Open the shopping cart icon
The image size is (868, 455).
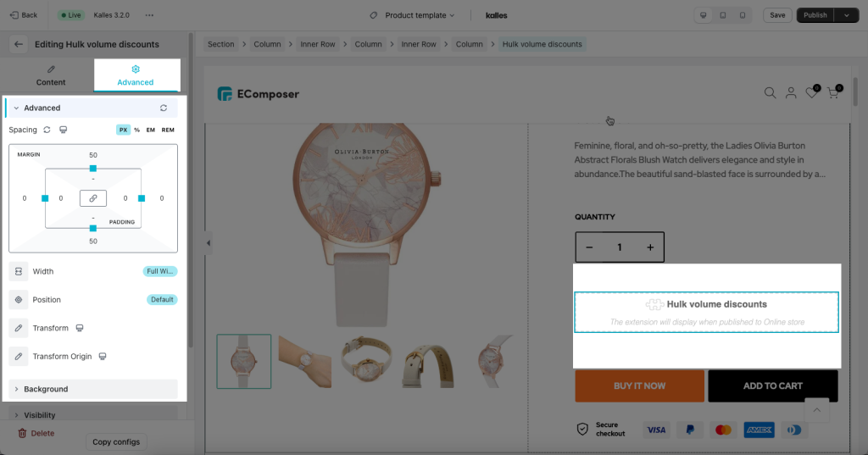[833, 93]
